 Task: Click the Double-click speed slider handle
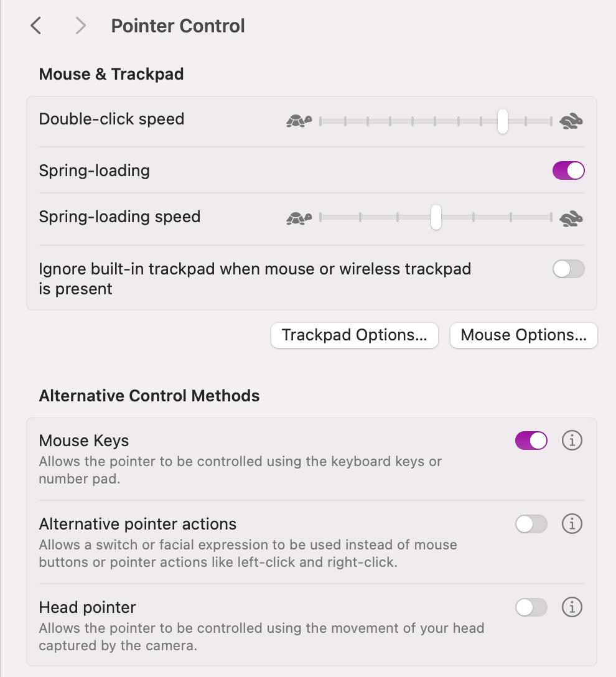(x=502, y=122)
